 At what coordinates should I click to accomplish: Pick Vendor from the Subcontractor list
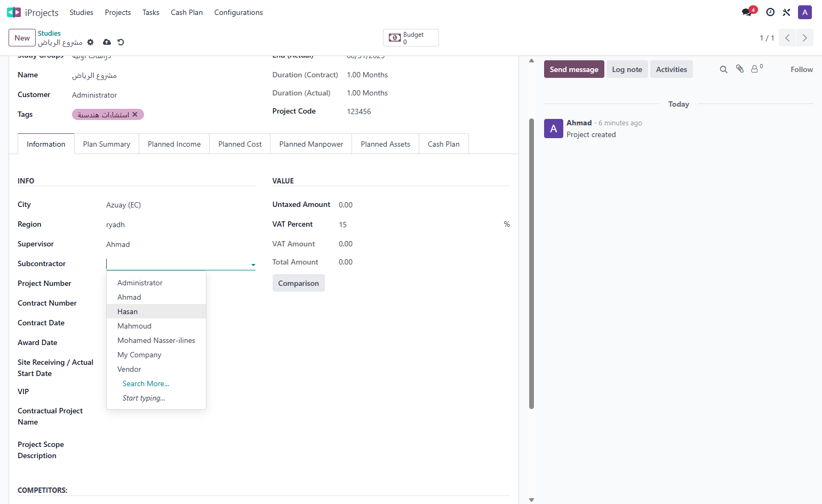click(156, 369)
